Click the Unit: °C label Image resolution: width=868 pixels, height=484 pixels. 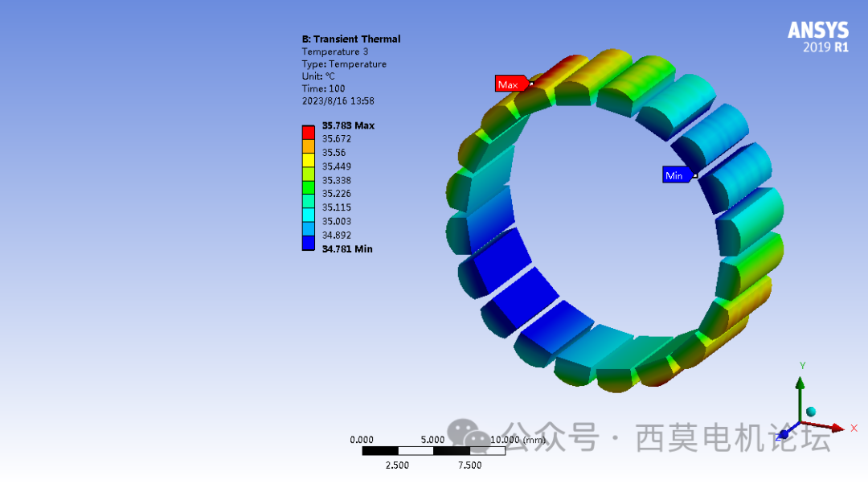click(x=318, y=76)
